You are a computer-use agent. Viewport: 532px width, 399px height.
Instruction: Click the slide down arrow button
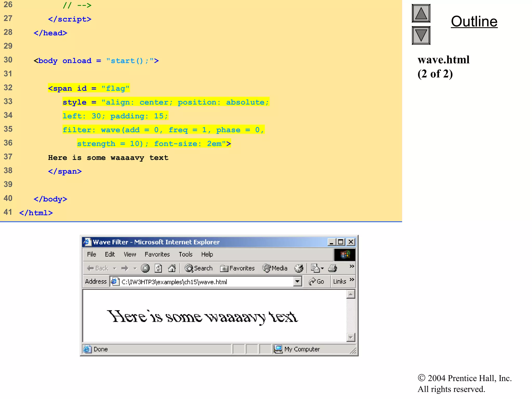tap(421, 35)
